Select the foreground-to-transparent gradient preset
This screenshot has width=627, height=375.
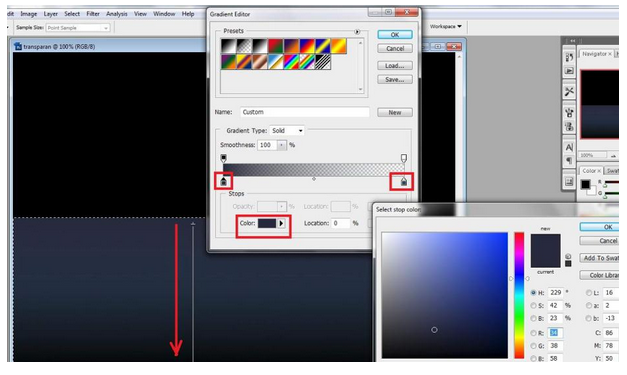click(244, 46)
